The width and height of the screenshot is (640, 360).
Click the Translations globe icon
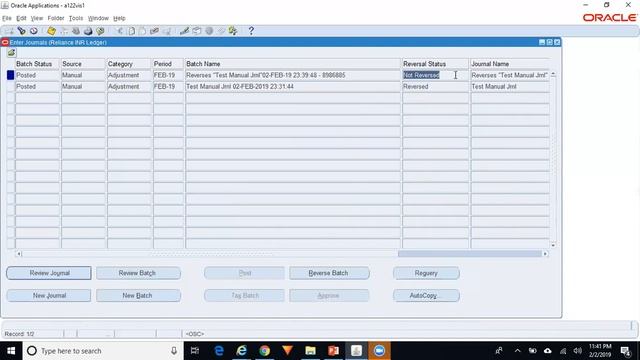209,31
